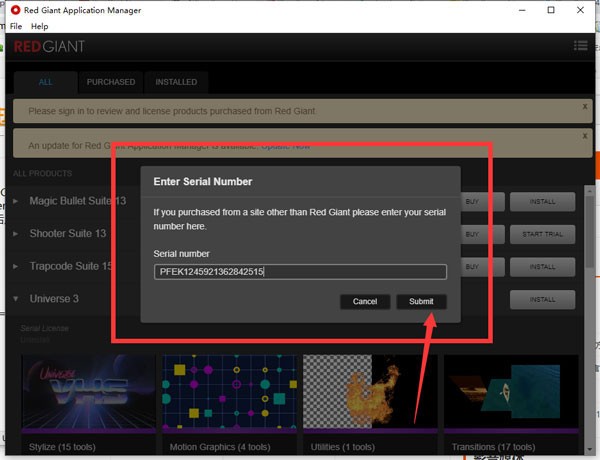Viewport: 600px width, 460px height.
Task: Open the Motion Graphics tools thumbnail
Action: click(x=229, y=393)
